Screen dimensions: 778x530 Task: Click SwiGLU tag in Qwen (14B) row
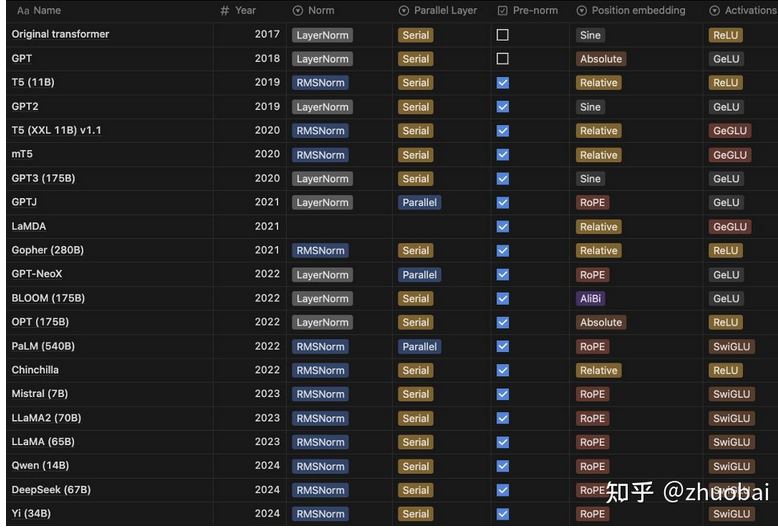click(x=731, y=466)
